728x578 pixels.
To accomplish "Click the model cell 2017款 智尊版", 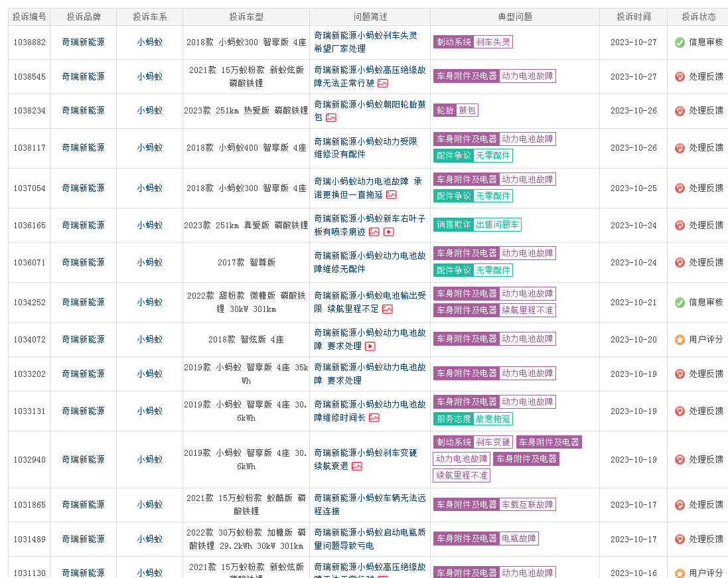I will coord(246,263).
